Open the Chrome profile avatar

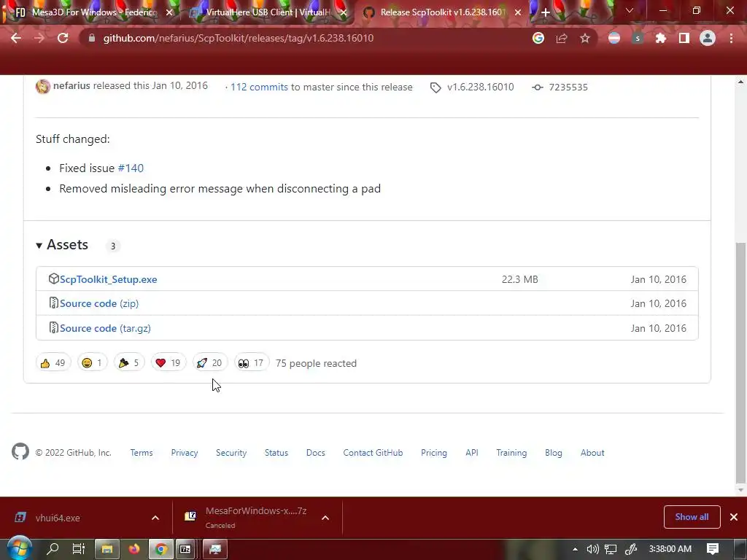[x=708, y=38]
